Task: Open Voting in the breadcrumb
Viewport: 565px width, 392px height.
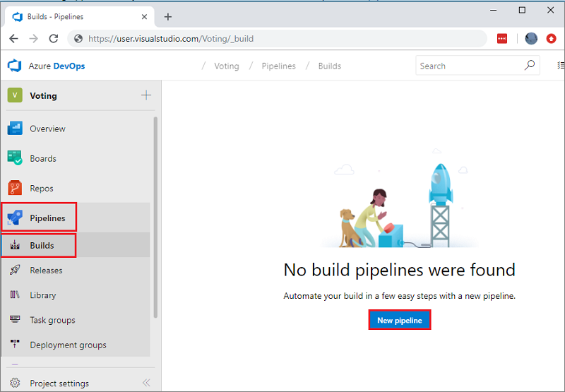Action: pos(227,66)
